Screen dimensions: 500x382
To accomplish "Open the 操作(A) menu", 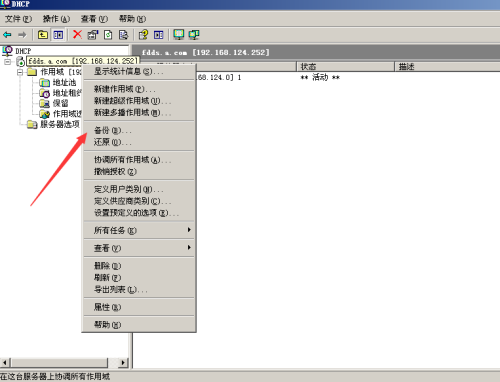I will tap(56, 19).
